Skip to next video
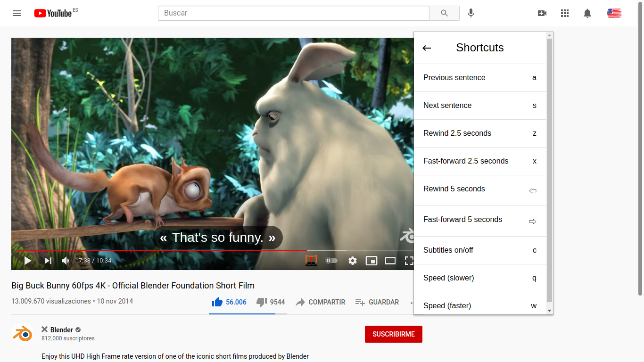644x362 pixels. point(48,261)
